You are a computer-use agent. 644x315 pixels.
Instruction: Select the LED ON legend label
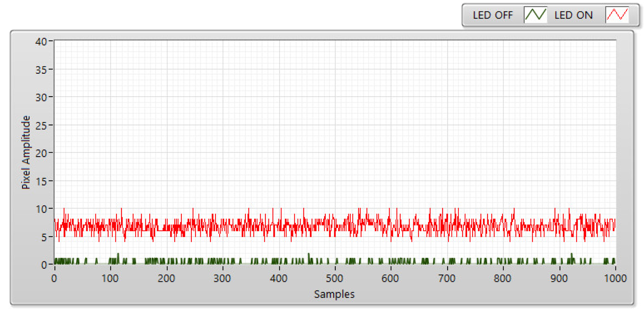[573, 15]
